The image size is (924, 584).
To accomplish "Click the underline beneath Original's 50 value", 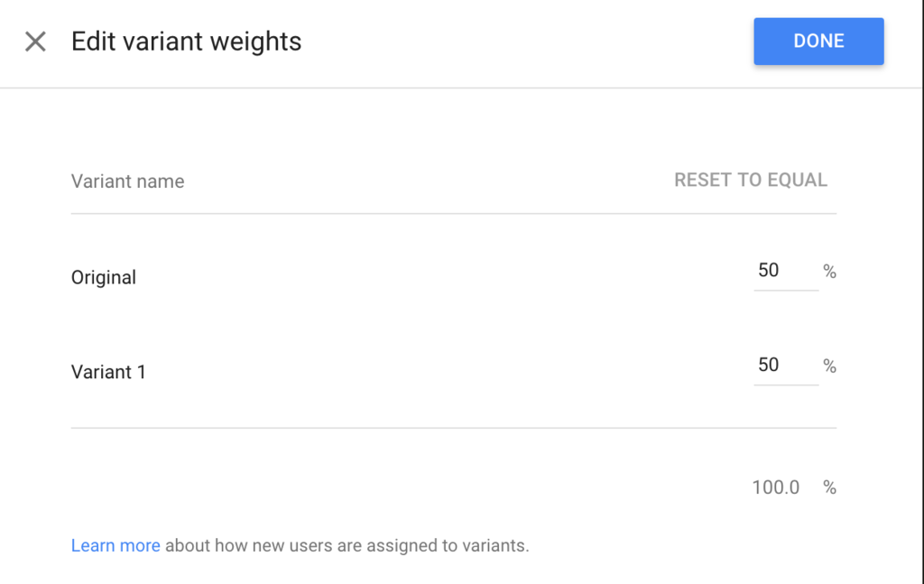I will [786, 291].
